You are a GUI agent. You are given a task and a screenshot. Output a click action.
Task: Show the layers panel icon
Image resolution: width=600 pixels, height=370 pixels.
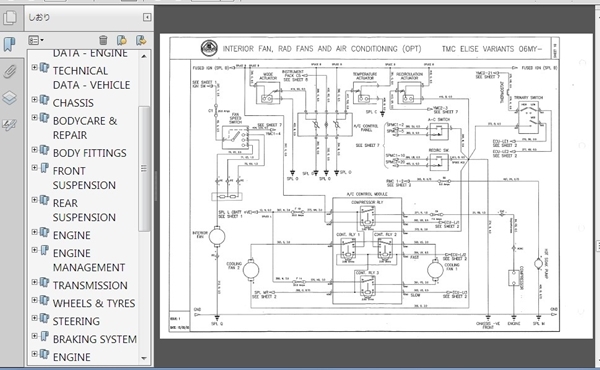[10, 98]
